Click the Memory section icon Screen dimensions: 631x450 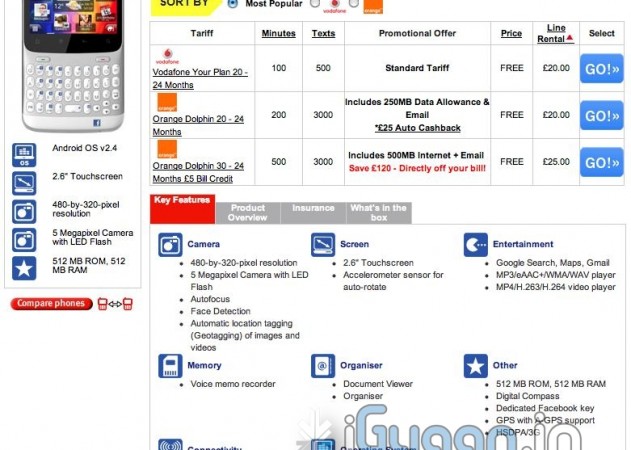click(x=169, y=366)
